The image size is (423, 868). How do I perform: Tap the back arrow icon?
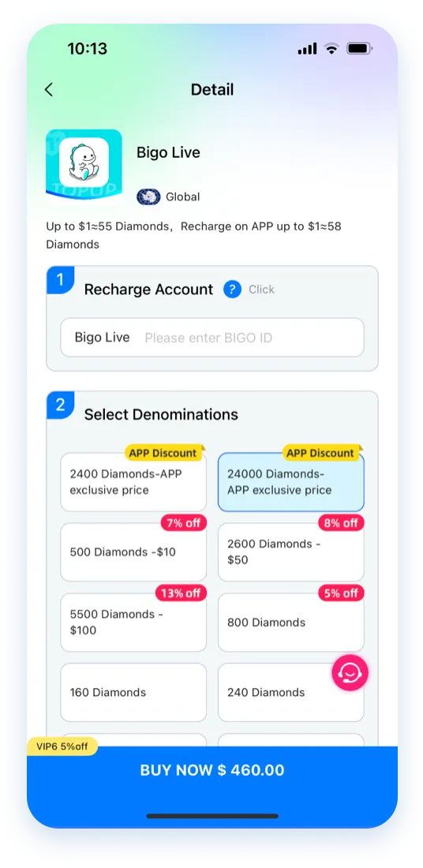pyautogui.click(x=49, y=90)
